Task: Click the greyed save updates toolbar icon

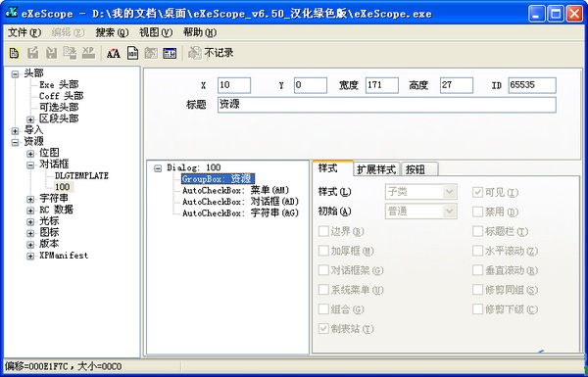Action: pyautogui.click(x=70, y=53)
